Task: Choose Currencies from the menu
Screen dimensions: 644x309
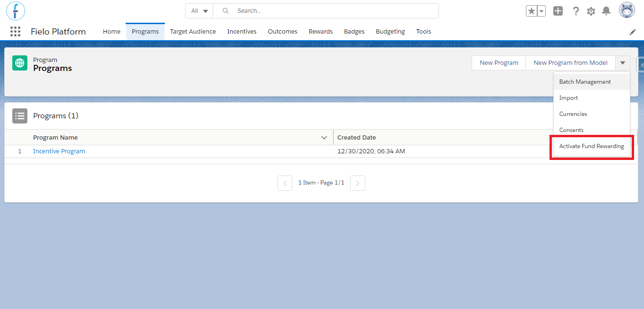Action: 592,114
